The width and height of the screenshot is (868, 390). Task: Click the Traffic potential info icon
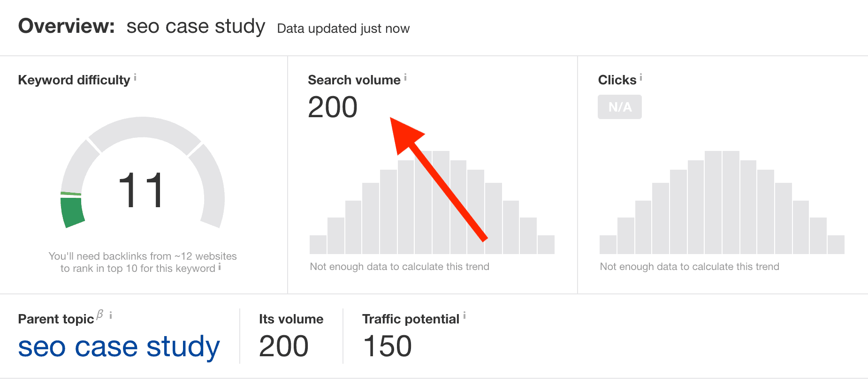464,315
